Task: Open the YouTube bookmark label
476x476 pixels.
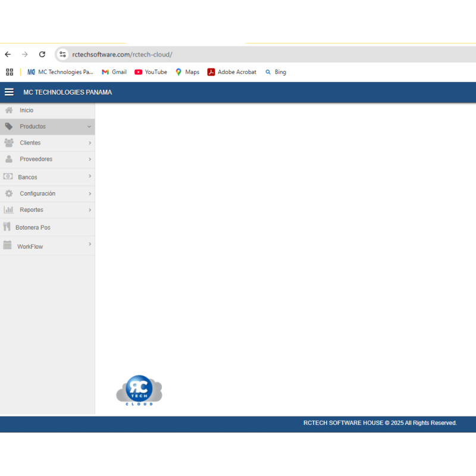Action: pyautogui.click(x=156, y=72)
